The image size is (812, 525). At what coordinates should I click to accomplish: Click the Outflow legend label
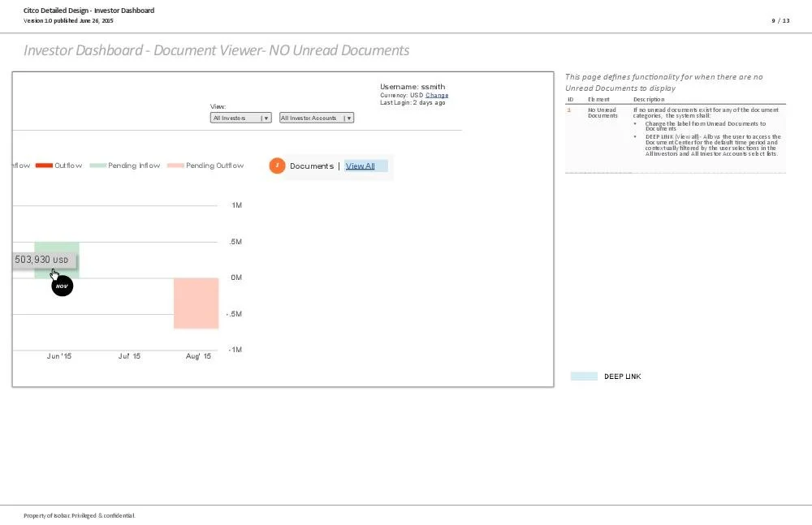(68, 166)
